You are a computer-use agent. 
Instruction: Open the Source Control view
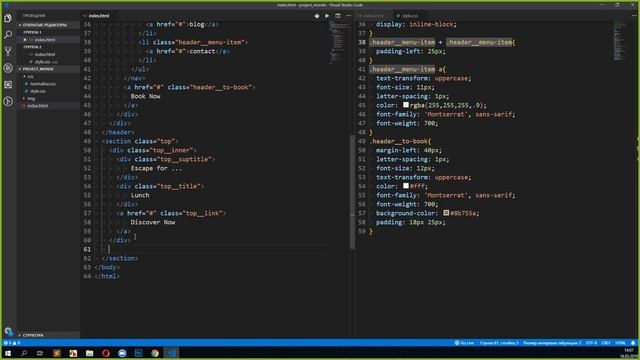pyautogui.click(x=8, y=51)
